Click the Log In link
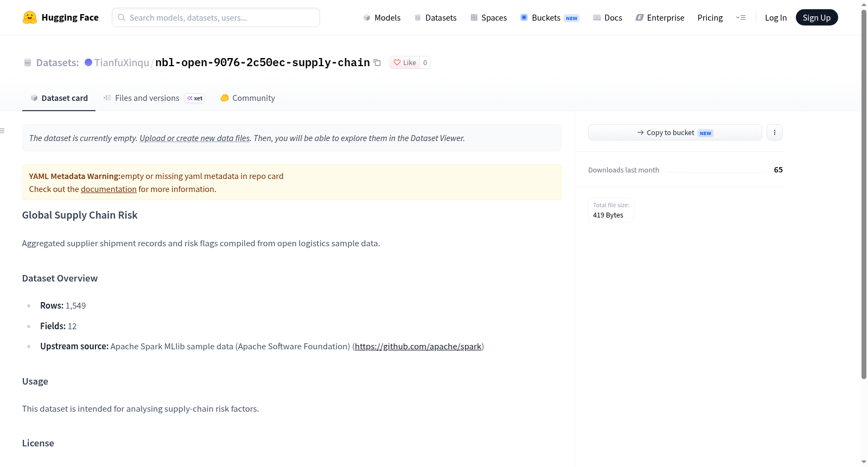The image size is (868, 467). pos(776,17)
